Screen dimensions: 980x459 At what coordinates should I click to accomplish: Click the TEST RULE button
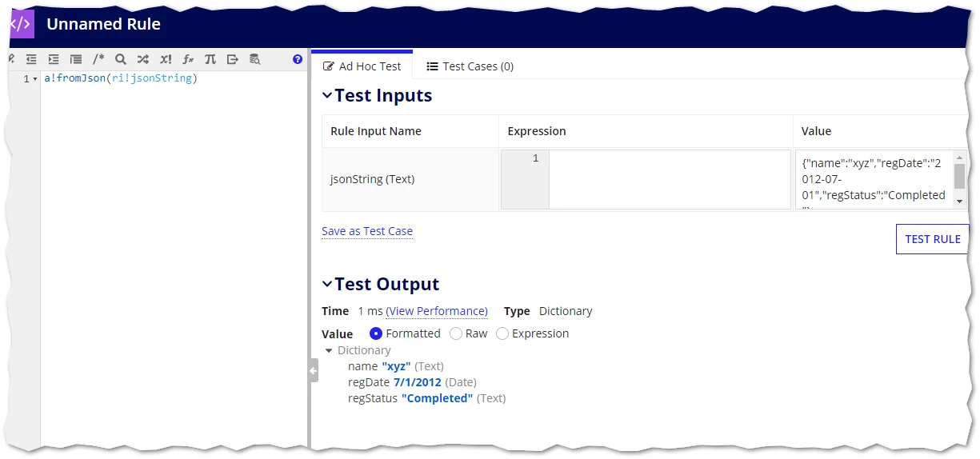click(932, 239)
